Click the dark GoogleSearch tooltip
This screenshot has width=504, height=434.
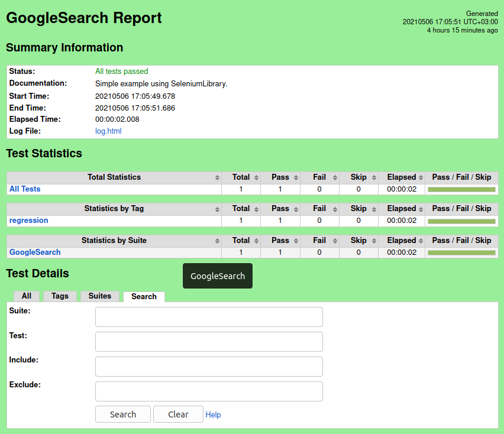pyautogui.click(x=218, y=276)
